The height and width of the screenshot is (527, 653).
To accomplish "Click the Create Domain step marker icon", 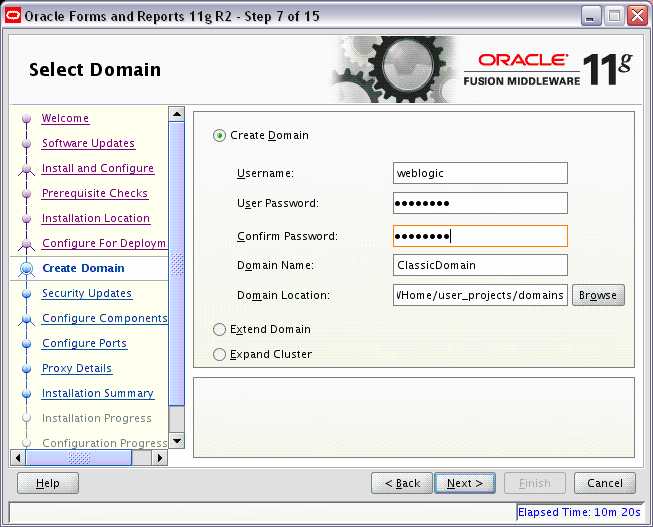I will (x=27, y=269).
